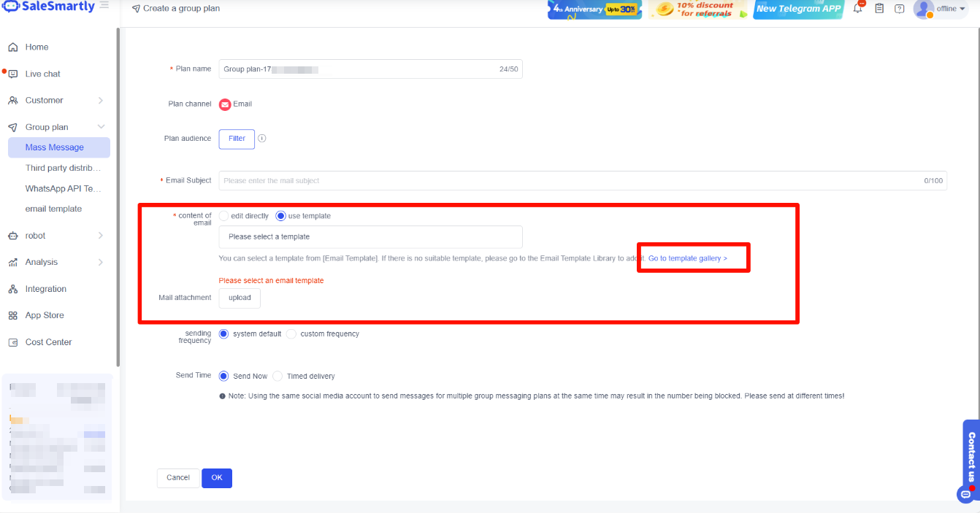
Task: Click the notification bell icon
Action: 858,9
